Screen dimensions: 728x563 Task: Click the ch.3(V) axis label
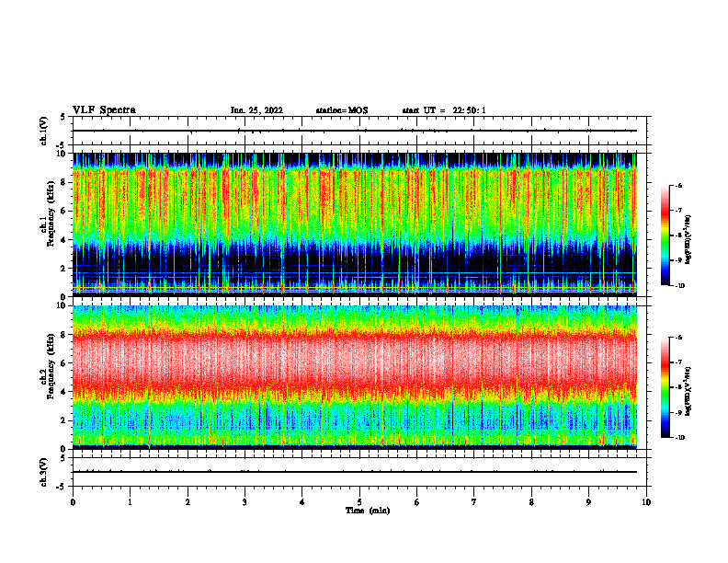[44, 472]
